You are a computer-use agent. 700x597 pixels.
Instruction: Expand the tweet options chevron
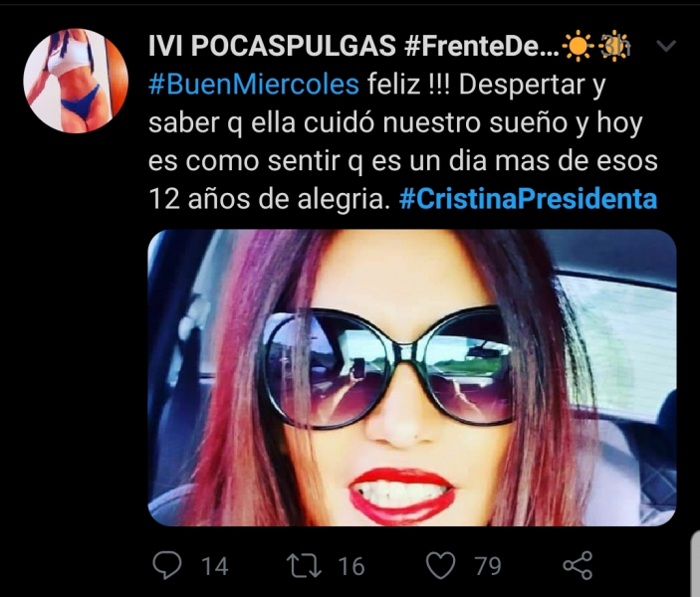[666, 46]
